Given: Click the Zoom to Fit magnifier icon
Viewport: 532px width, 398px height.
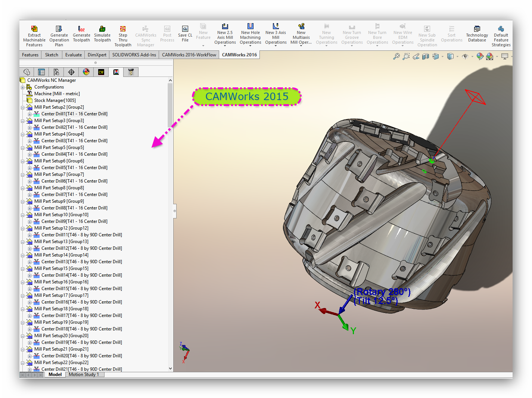Looking at the screenshot, I should click(396, 56).
